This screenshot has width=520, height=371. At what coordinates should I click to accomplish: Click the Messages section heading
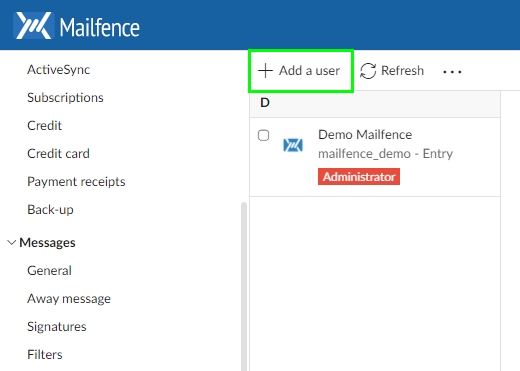47,242
